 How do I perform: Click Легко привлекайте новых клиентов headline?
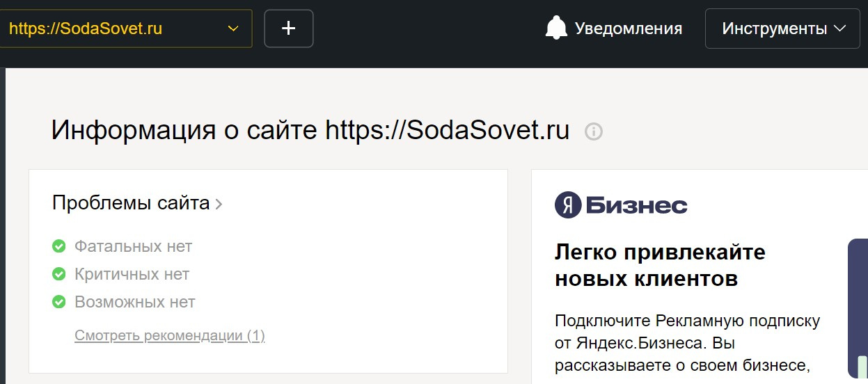tap(659, 265)
